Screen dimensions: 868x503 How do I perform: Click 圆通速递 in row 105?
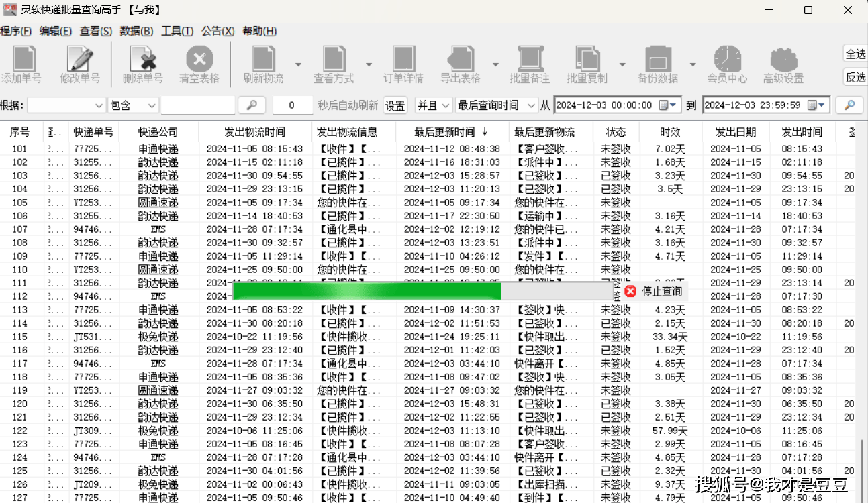(x=158, y=203)
